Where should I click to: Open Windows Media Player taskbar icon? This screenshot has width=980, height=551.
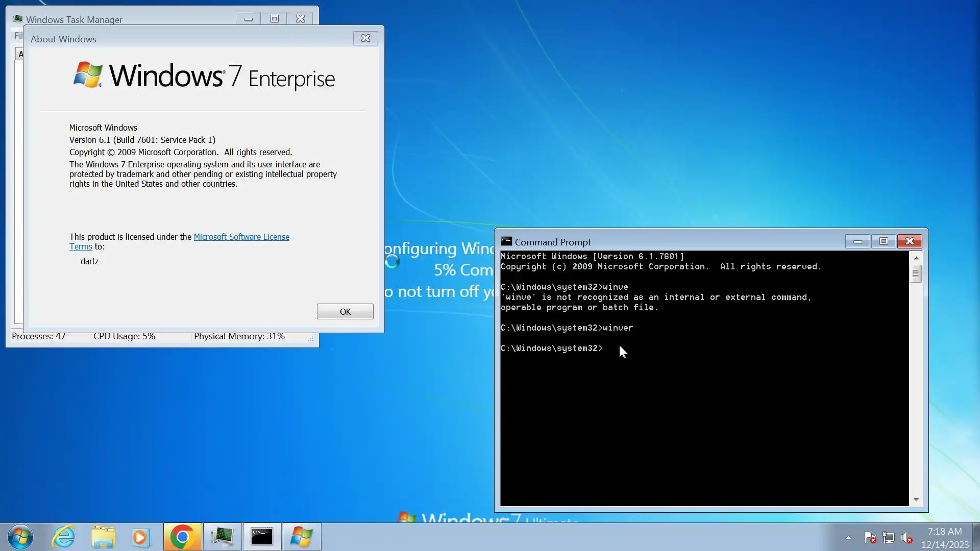141,537
